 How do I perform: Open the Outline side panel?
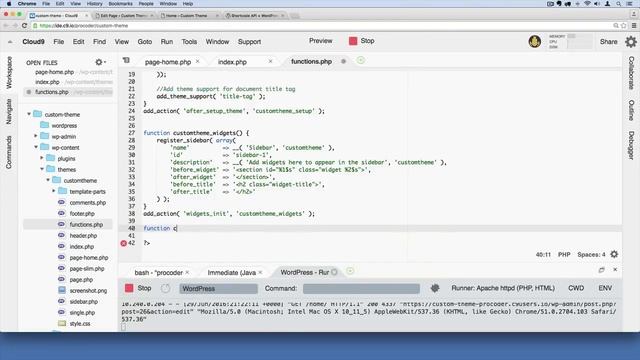[631, 110]
